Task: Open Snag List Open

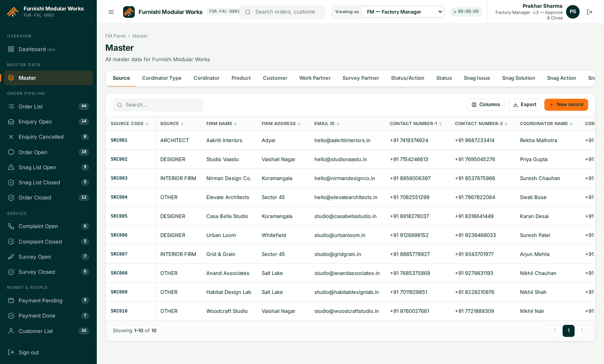Action: coord(48,167)
